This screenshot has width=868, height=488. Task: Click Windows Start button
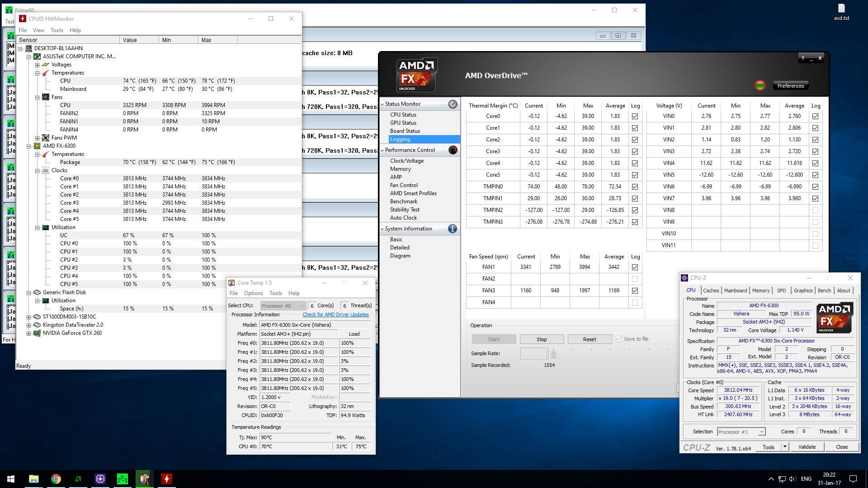(x=11, y=479)
